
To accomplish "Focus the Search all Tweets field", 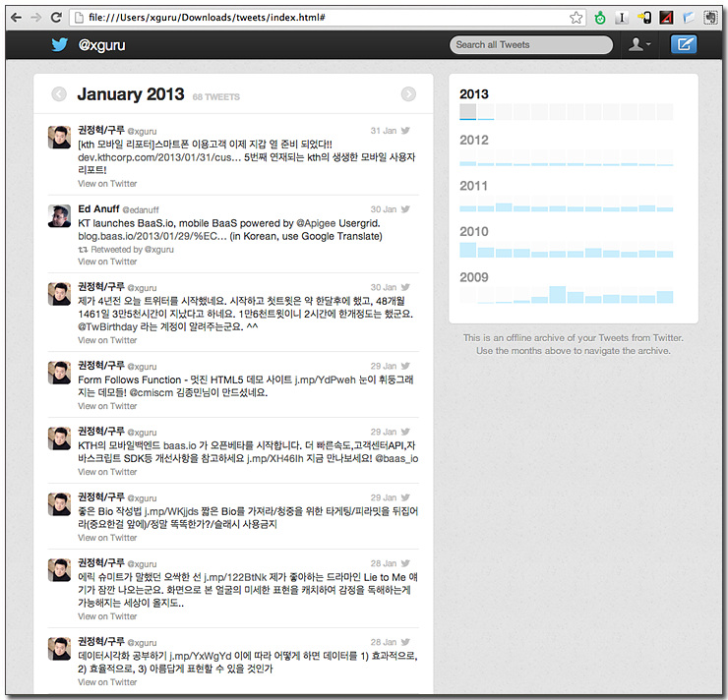I will point(530,45).
